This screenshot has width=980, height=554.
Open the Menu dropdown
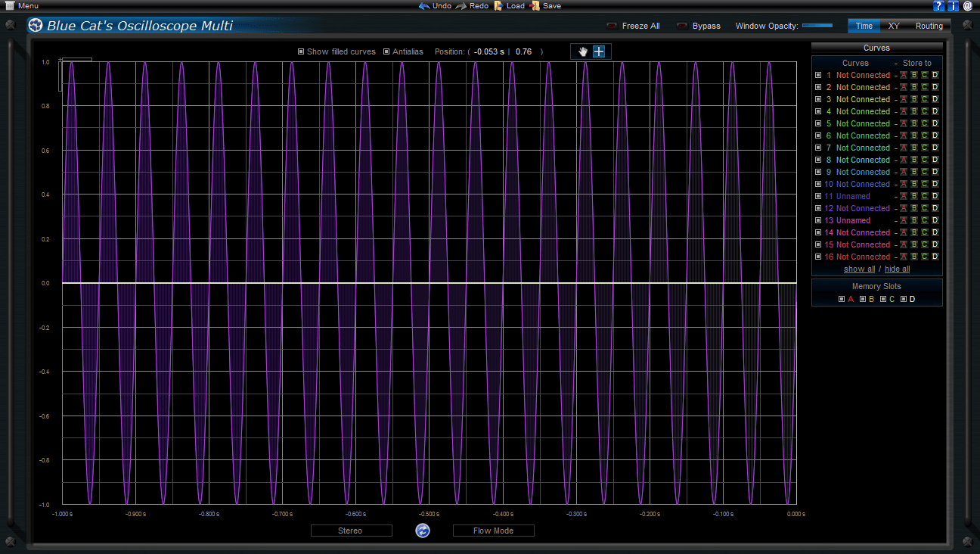click(22, 6)
